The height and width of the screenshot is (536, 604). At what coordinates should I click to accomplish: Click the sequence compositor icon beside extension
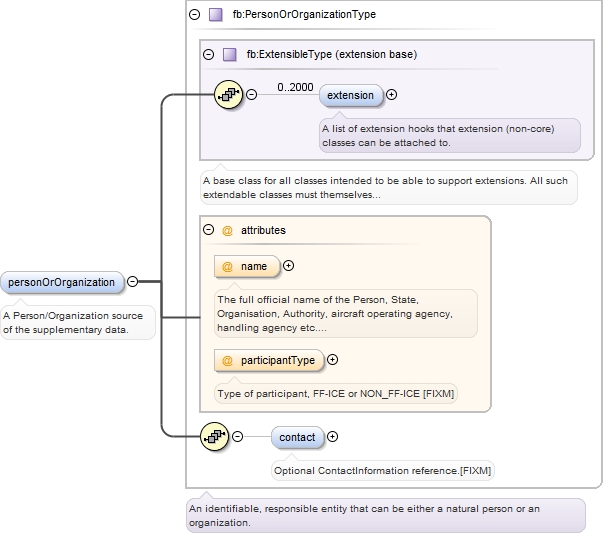[228, 96]
